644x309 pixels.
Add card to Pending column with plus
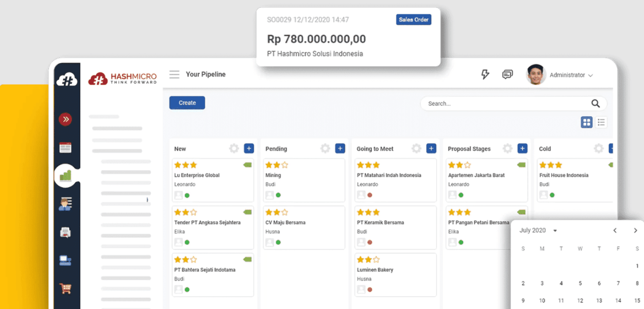[340, 149]
